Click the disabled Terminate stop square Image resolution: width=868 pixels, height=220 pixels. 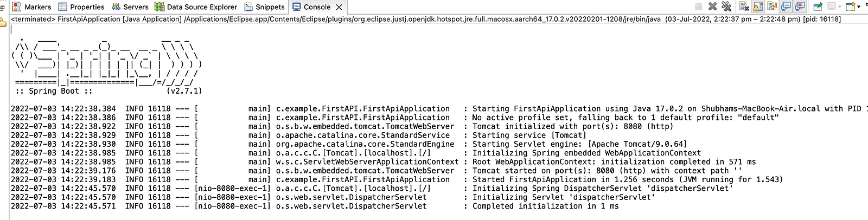699,7
